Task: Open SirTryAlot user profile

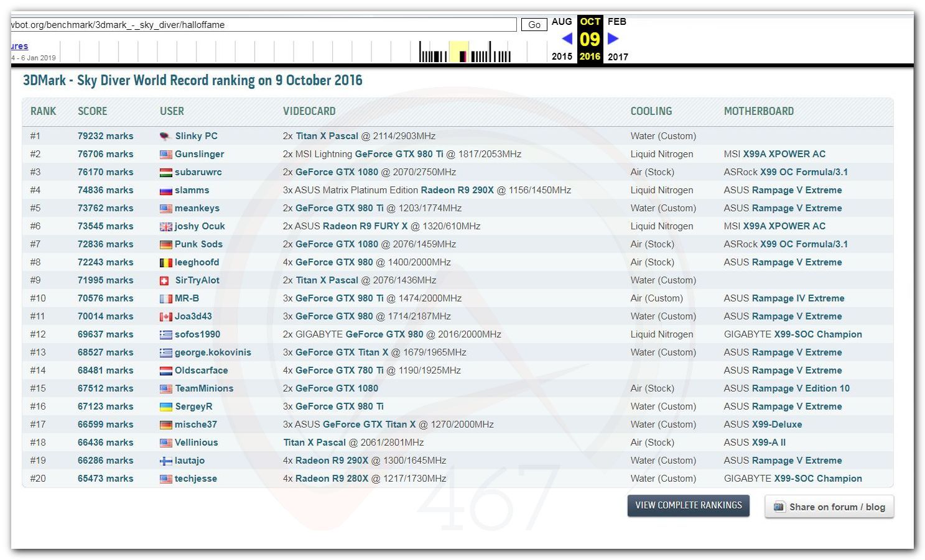Action: point(198,280)
